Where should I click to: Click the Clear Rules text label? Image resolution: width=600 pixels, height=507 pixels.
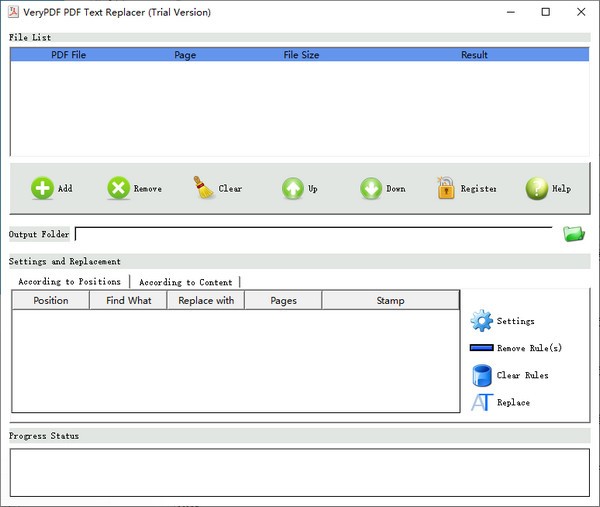[522, 375]
